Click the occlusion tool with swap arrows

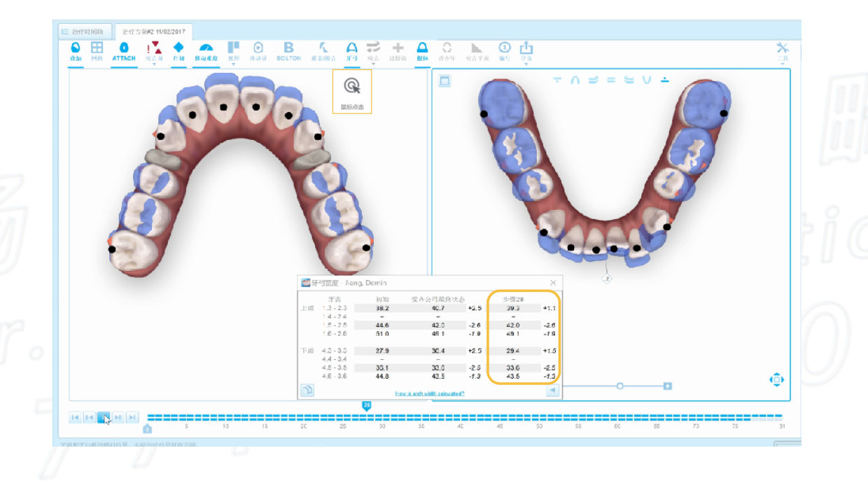(373, 48)
